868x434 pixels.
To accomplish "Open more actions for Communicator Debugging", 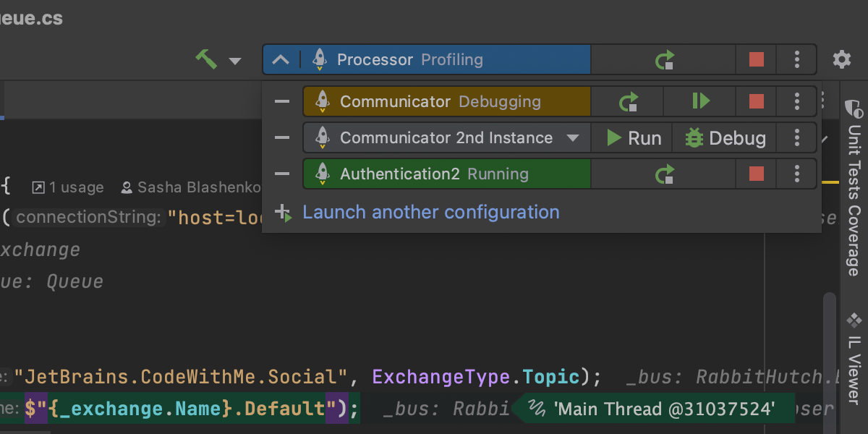I will click(796, 101).
